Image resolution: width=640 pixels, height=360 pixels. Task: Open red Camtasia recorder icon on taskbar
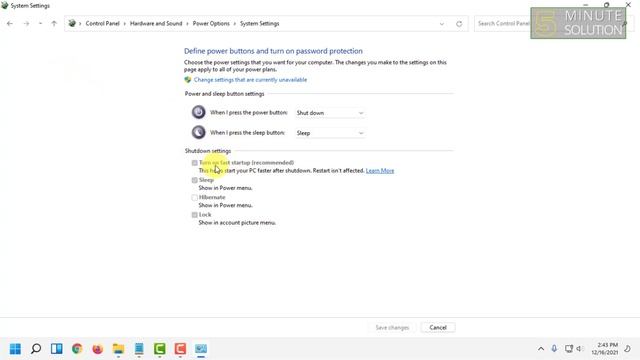[180, 349]
